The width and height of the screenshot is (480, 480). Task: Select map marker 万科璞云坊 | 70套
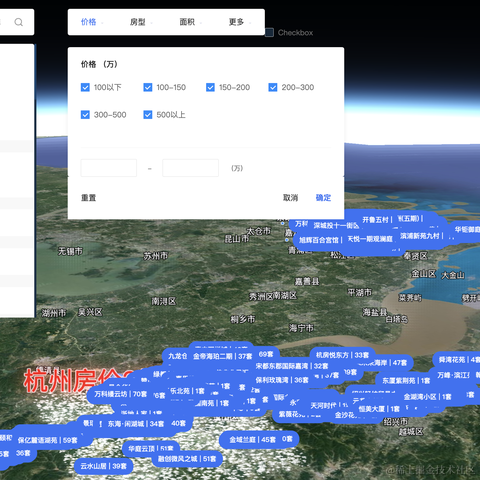(x=120, y=394)
